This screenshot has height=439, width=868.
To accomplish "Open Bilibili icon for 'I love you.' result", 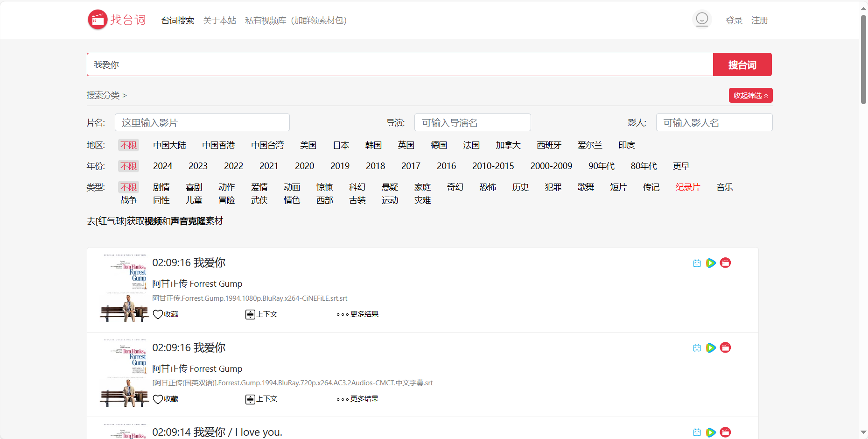I will [697, 432].
